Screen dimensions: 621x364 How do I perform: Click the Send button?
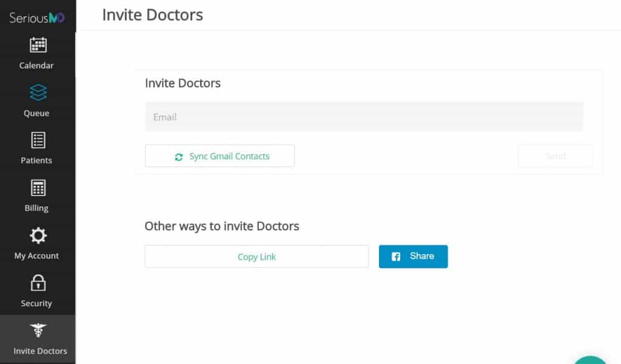[555, 156]
